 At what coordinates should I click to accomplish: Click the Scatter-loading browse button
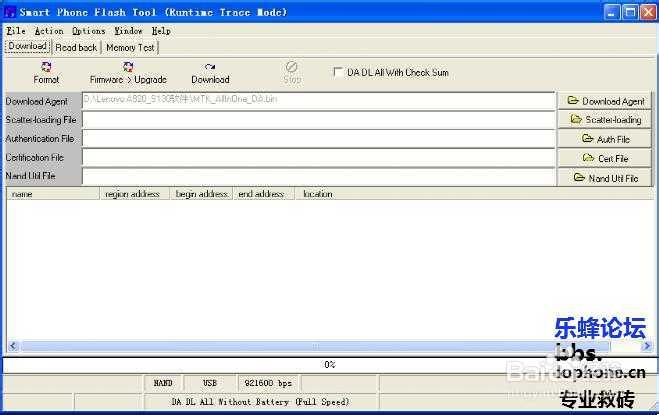pyautogui.click(x=605, y=120)
